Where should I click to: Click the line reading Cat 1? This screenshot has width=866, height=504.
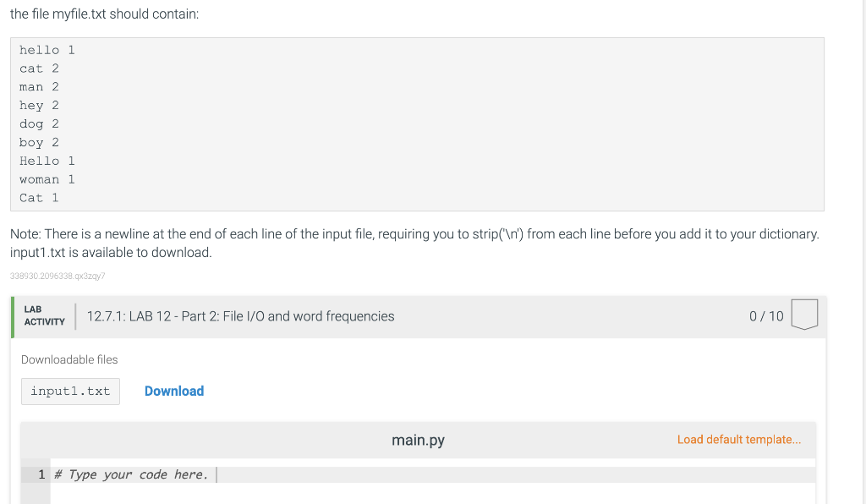pyautogui.click(x=39, y=197)
